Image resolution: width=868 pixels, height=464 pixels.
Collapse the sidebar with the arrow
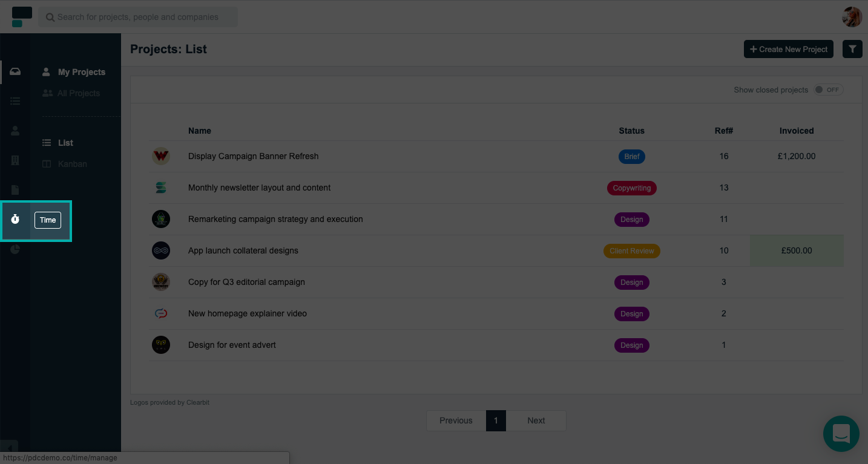click(10, 448)
